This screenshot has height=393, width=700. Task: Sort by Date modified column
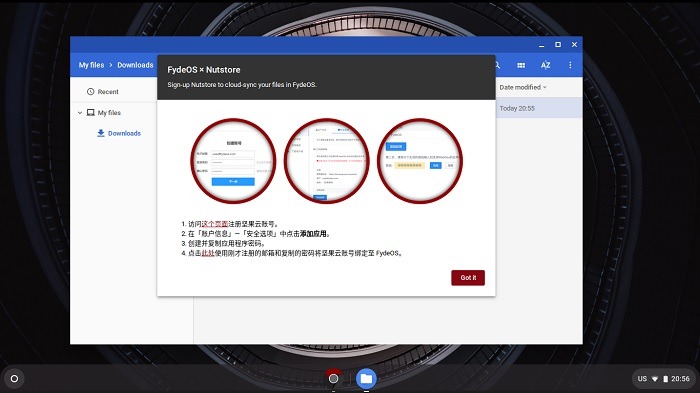click(522, 87)
